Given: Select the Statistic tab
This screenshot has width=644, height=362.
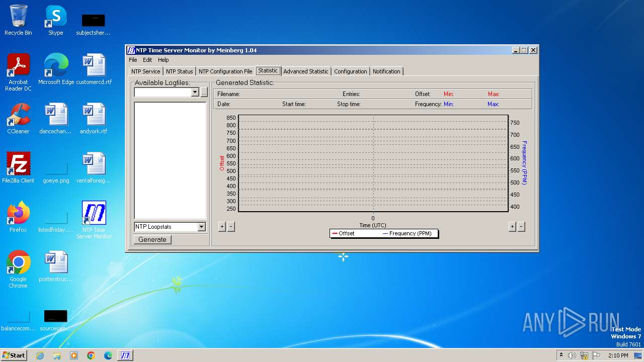Looking at the screenshot, I should [x=268, y=70].
